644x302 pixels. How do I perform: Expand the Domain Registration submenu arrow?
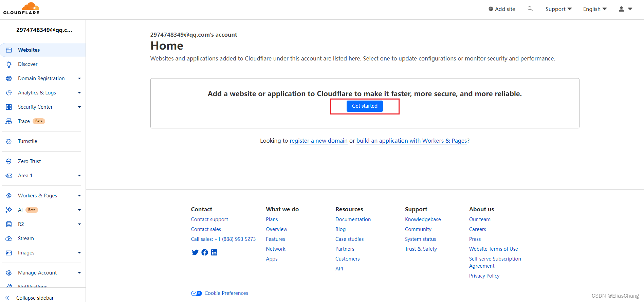tap(79, 78)
